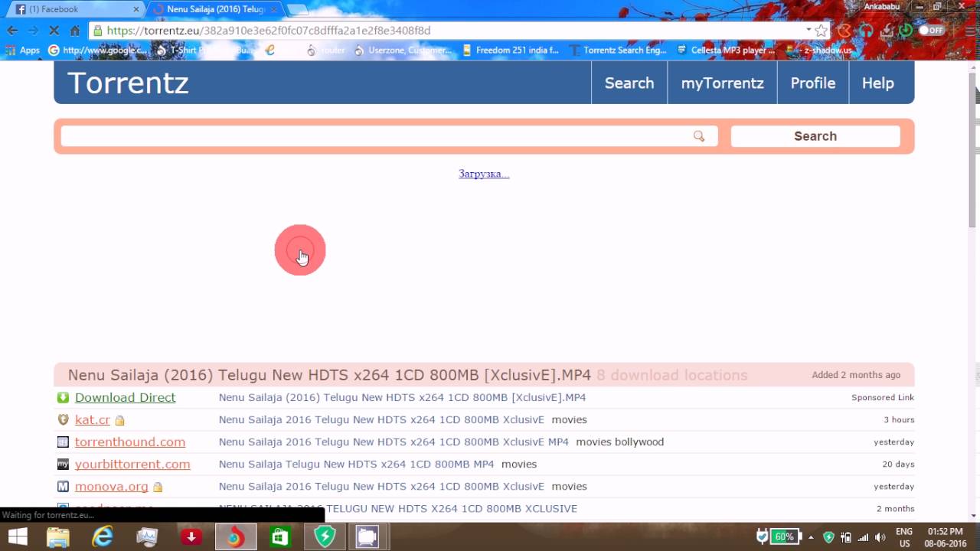
Task: Click the '3 hours' age text
Action: click(899, 419)
